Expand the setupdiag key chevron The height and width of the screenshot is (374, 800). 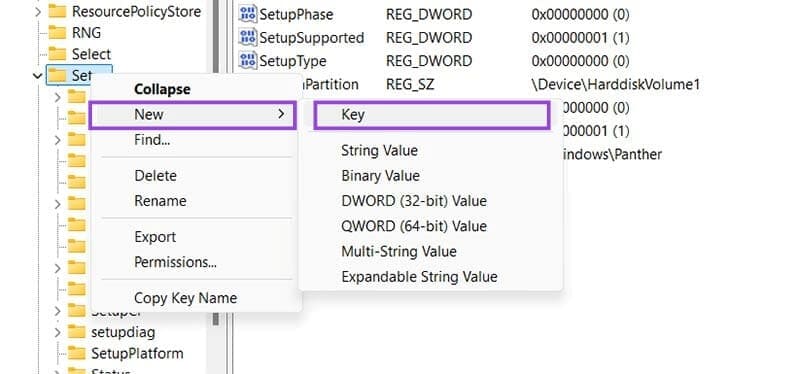coord(57,333)
